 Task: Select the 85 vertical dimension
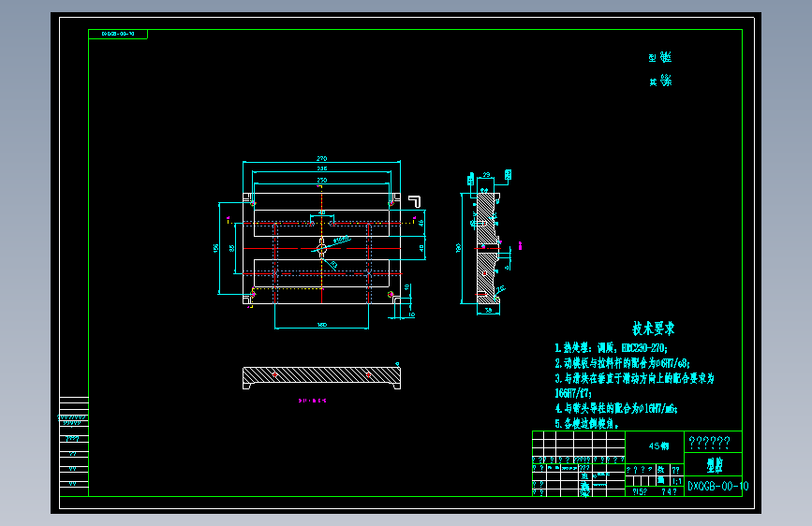point(232,249)
